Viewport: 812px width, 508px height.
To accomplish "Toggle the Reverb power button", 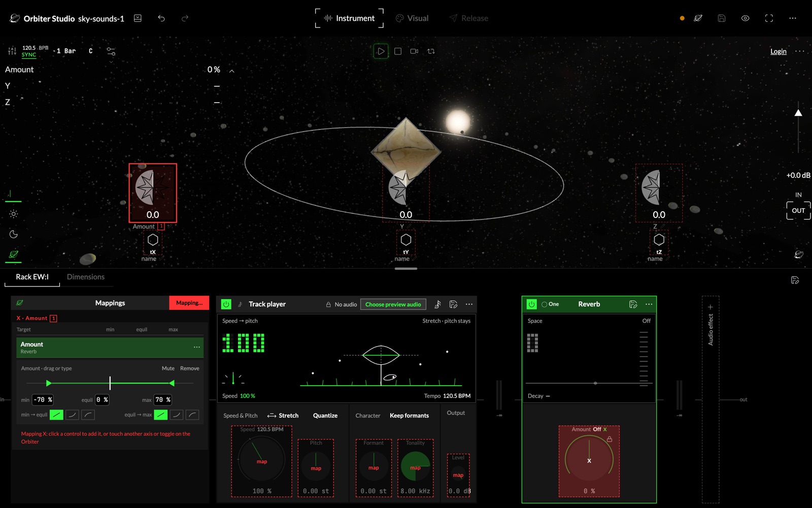I will coord(531,304).
